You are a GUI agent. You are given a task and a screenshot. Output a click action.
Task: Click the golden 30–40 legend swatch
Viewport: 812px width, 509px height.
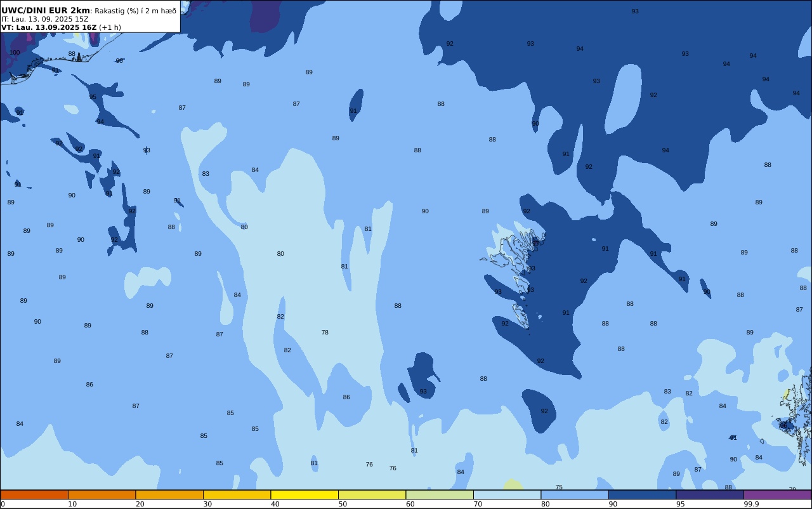[x=237, y=494]
